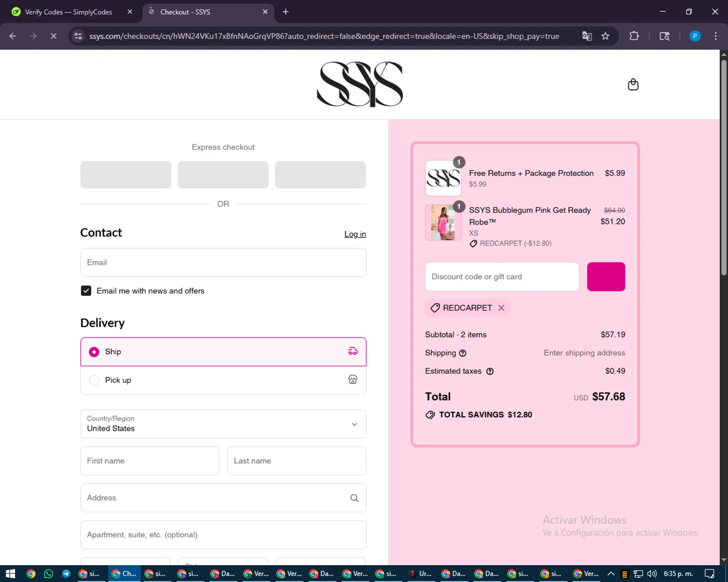Click the delivery truck icon in Ship option
728x582 pixels.
pos(353,351)
